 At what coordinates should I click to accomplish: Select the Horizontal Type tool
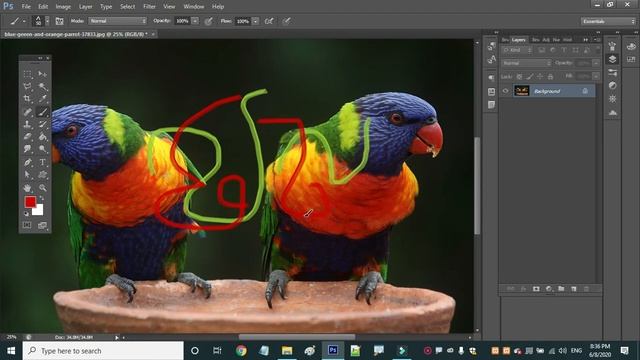[42, 162]
